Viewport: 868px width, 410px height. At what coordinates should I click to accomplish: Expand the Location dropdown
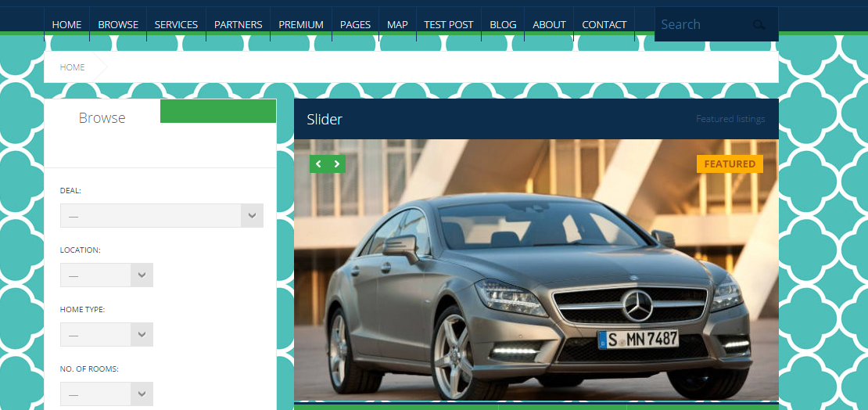[106, 275]
